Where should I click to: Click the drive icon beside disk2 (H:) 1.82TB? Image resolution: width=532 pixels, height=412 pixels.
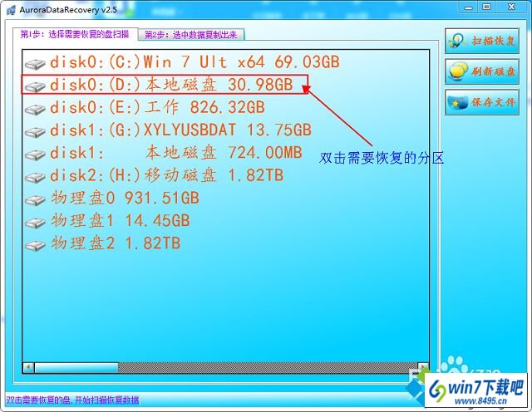pyautogui.click(x=35, y=178)
